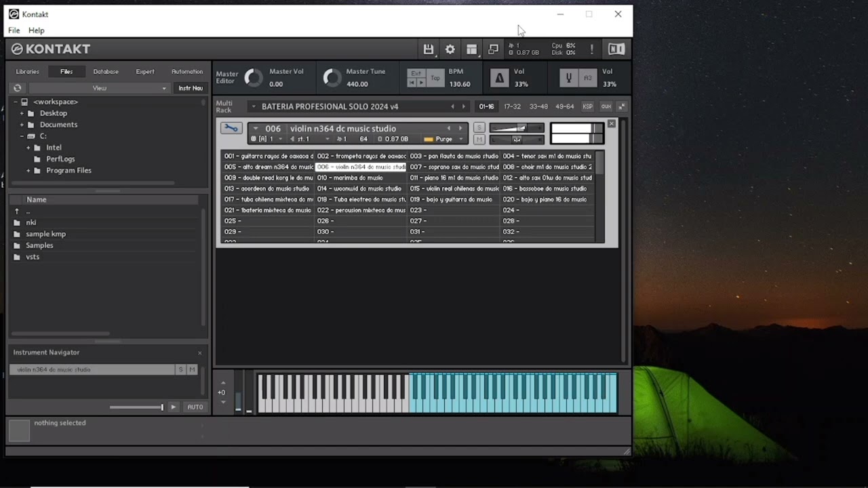Expand the Documents folder
Viewport: 868px width, 488px height.
click(x=22, y=125)
